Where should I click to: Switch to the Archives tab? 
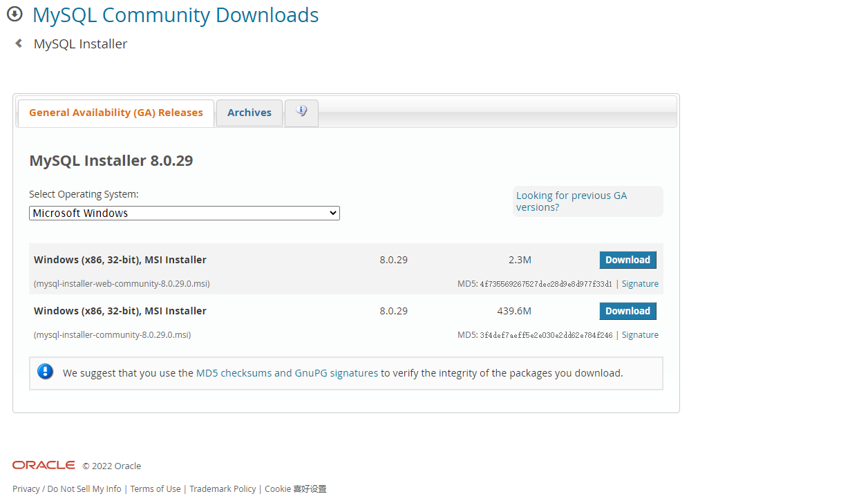[x=249, y=113]
